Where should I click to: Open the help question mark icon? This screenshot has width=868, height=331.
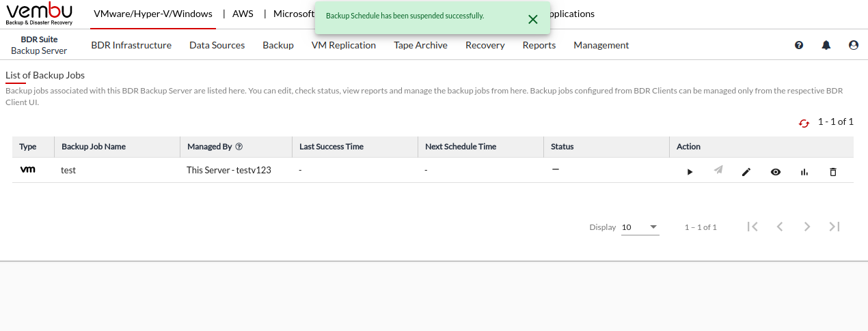click(x=799, y=45)
